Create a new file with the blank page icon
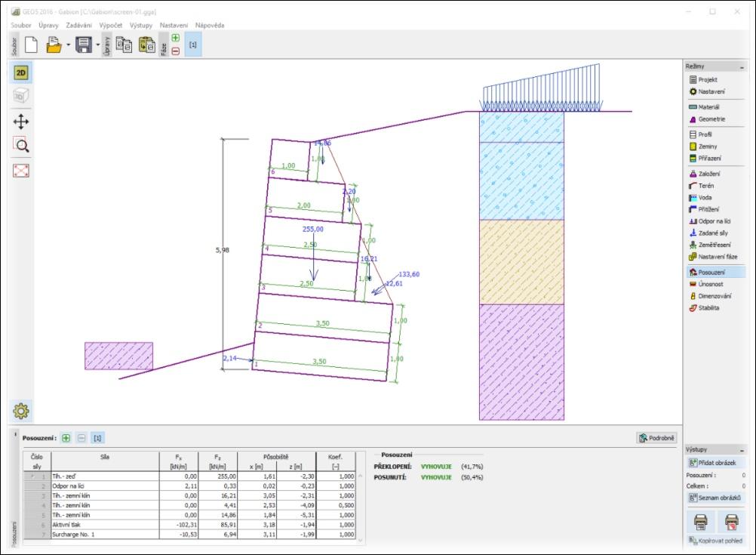This screenshot has width=756, height=555. pos(32,45)
